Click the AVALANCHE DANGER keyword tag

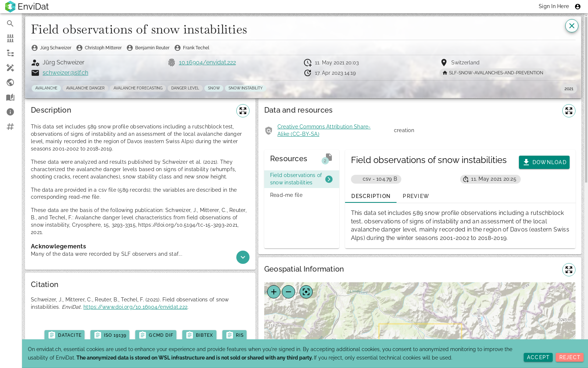tap(85, 88)
